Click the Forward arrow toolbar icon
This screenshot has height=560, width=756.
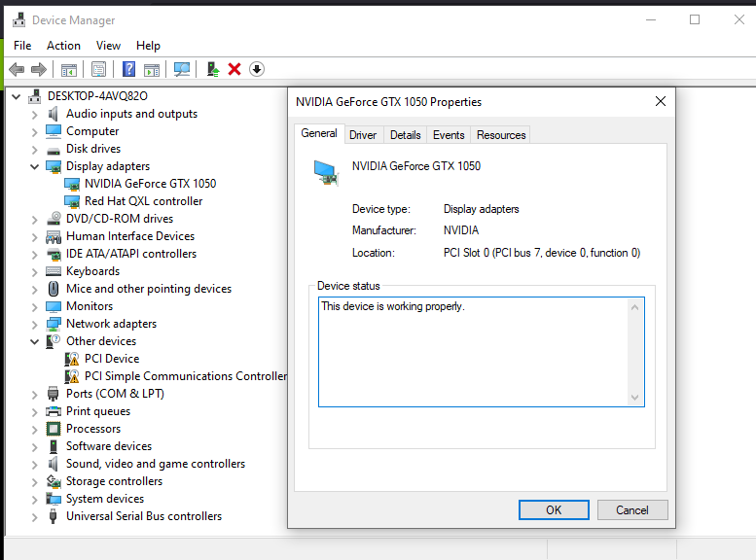pos(39,69)
